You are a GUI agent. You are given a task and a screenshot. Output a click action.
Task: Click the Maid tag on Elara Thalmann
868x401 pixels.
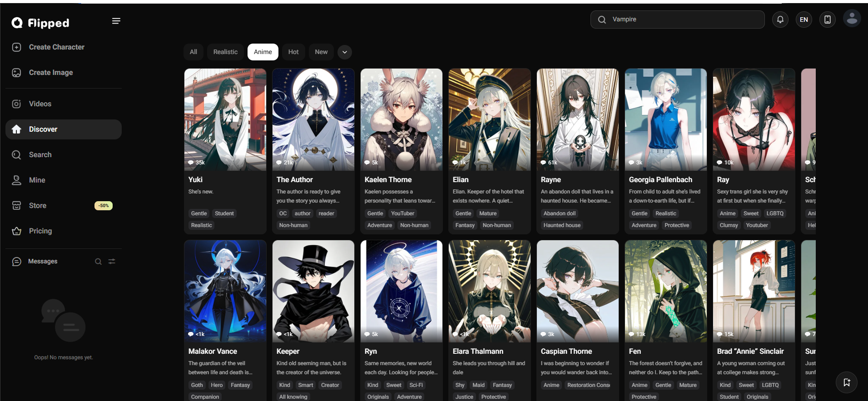[479, 385]
